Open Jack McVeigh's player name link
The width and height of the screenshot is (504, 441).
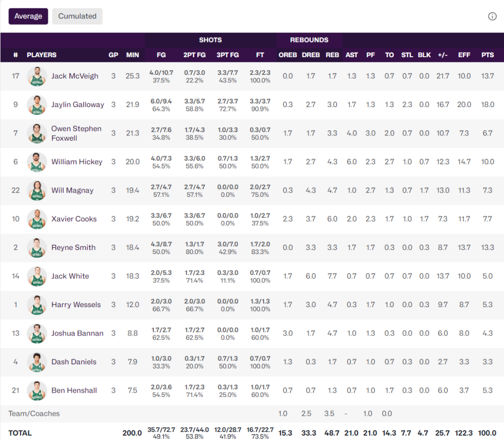point(75,76)
